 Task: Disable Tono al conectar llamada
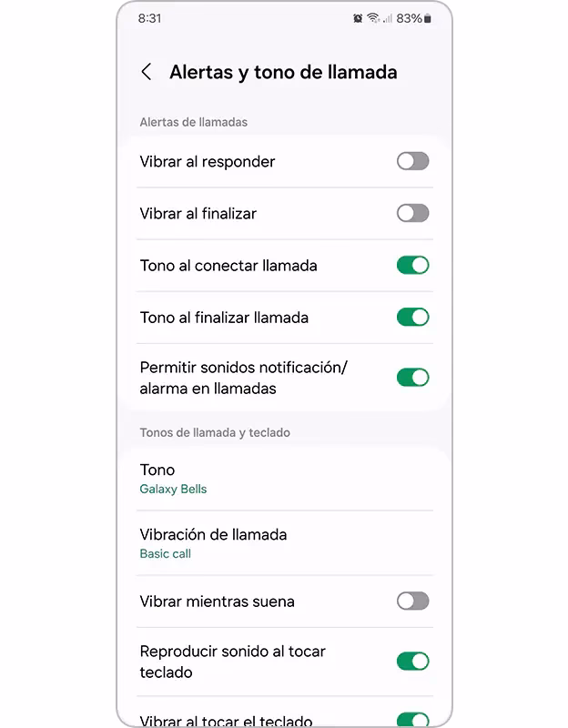[x=411, y=265]
